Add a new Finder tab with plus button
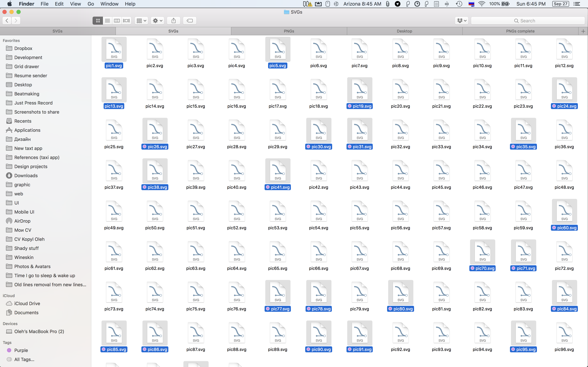Screen dimensions: 588x367 coord(583,31)
